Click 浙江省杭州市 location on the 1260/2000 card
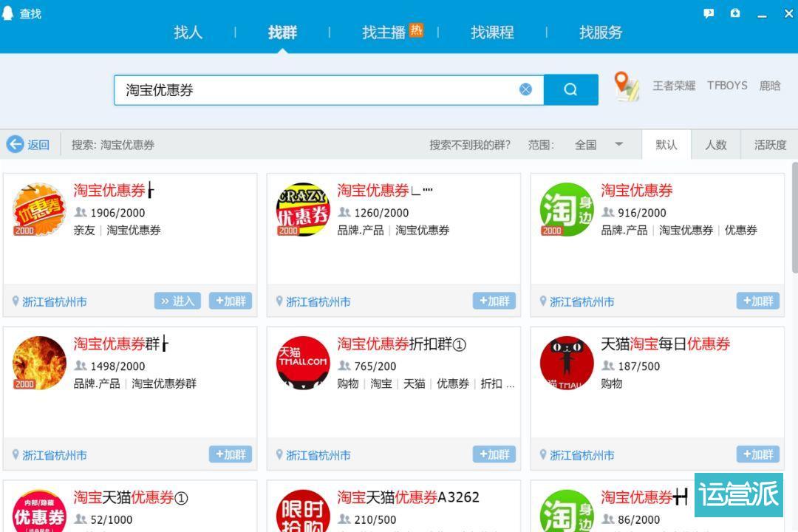Viewport: 798px width, 532px height. (318, 302)
